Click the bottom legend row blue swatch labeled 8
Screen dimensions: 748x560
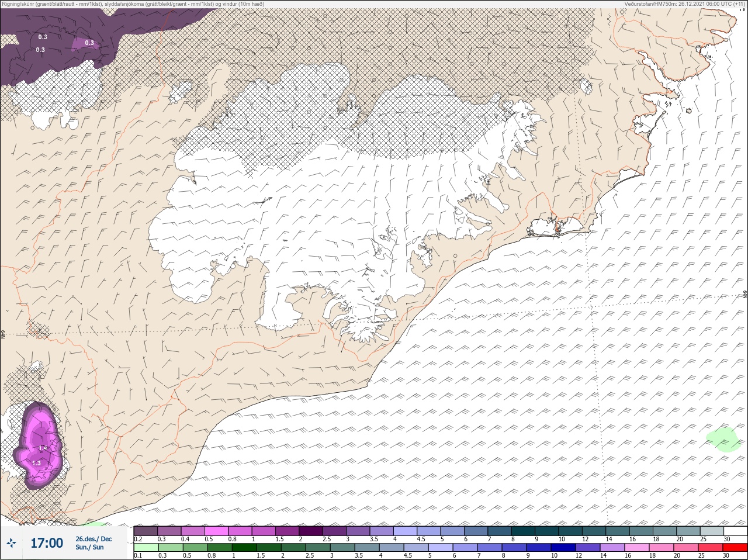514,548
